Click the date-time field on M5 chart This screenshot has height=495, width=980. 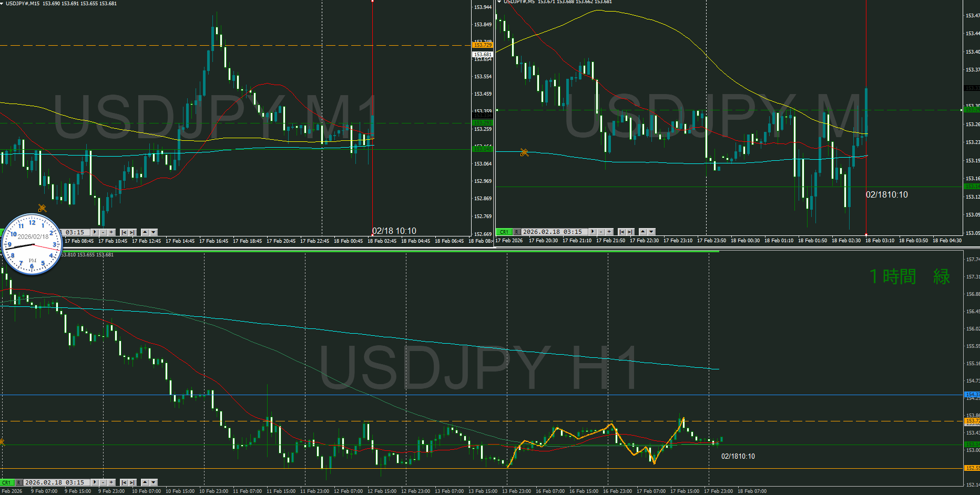[x=552, y=232]
